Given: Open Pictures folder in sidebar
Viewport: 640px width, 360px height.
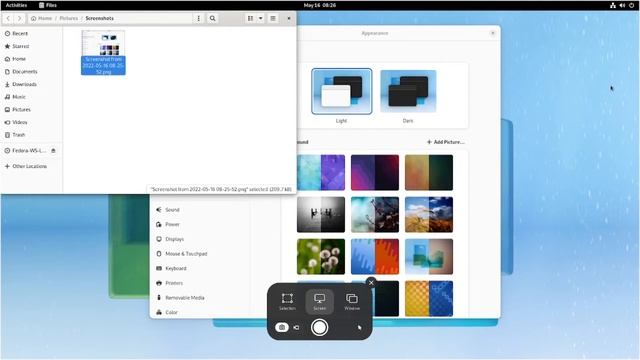Looking at the screenshot, I should coord(31,109).
